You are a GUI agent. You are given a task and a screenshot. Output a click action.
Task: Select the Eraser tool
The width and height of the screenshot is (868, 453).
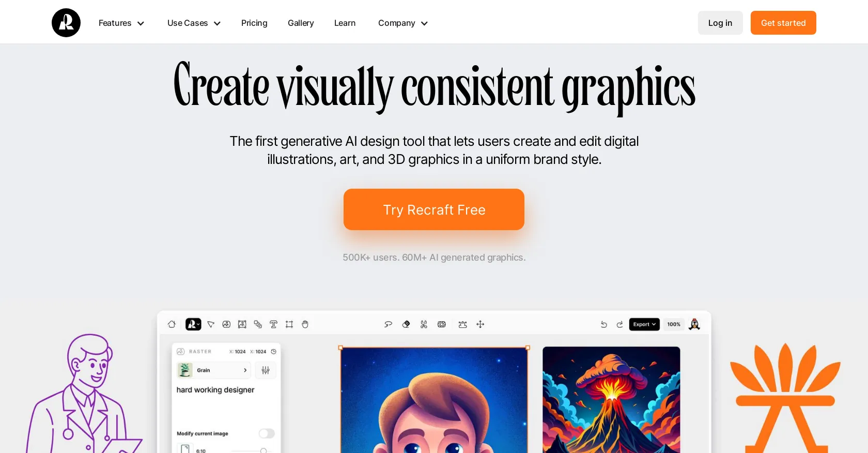pos(406,324)
